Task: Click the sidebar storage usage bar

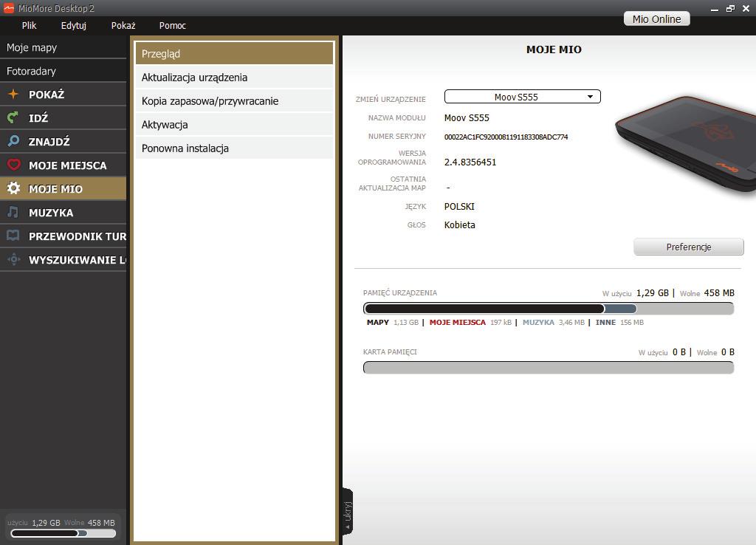Action: pyautogui.click(x=63, y=533)
